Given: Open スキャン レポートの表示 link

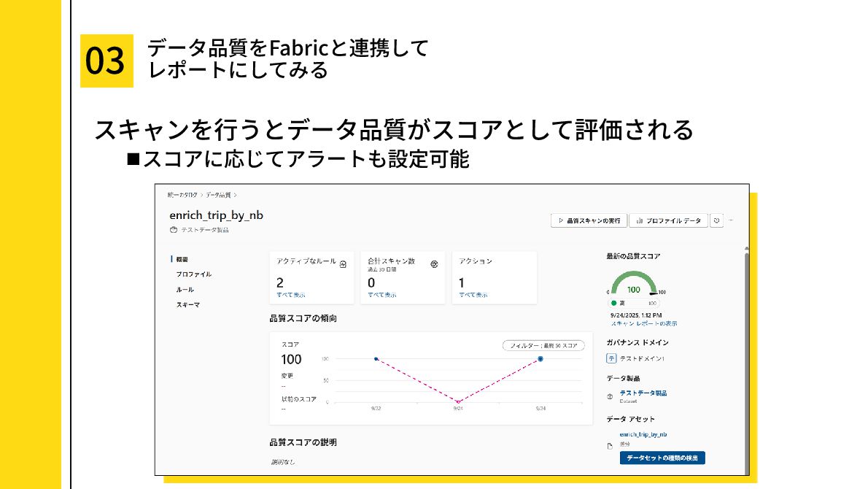Looking at the screenshot, I should 643,323.
